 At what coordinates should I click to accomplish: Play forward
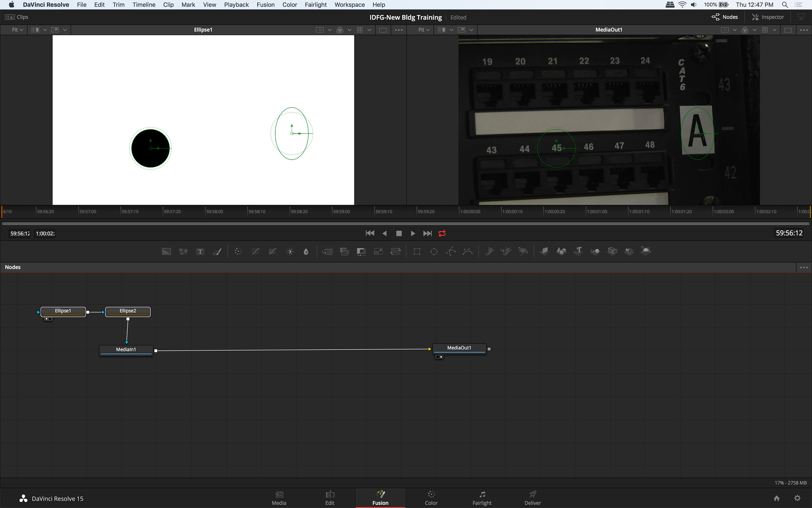click(x=413, y=233)
